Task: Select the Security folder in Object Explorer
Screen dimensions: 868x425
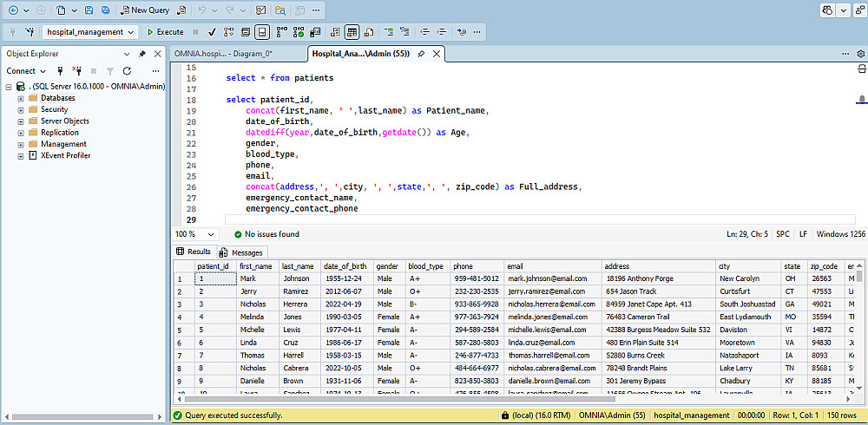Action: pyautogui.click(x=54, y=109)
